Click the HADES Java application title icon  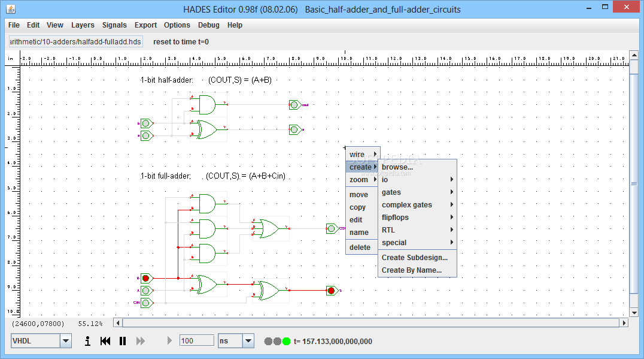pyautogui.click(x=11, y=8)
